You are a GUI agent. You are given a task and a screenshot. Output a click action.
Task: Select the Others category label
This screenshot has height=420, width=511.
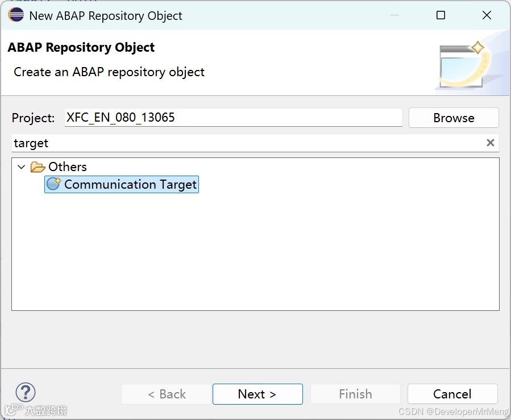[68, 167]
